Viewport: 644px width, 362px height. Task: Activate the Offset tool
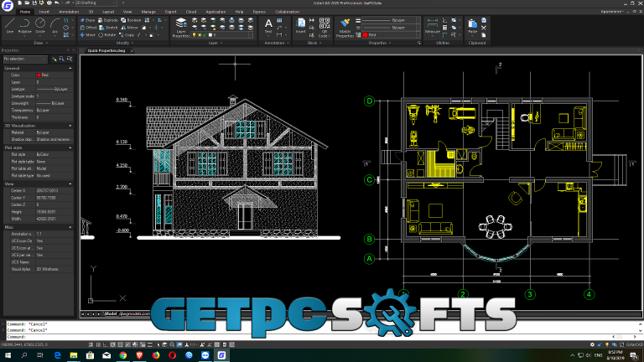[88, 28]
